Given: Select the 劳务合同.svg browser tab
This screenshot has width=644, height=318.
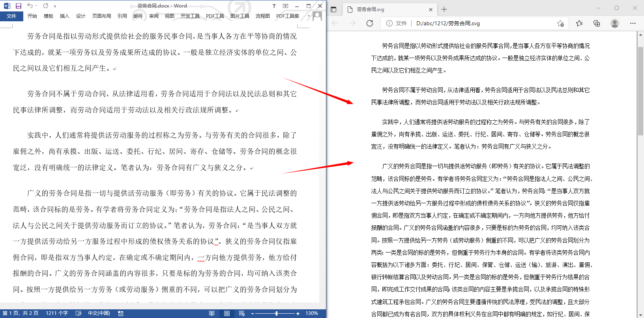Looking at the screenshot, I should coord(389,9).
